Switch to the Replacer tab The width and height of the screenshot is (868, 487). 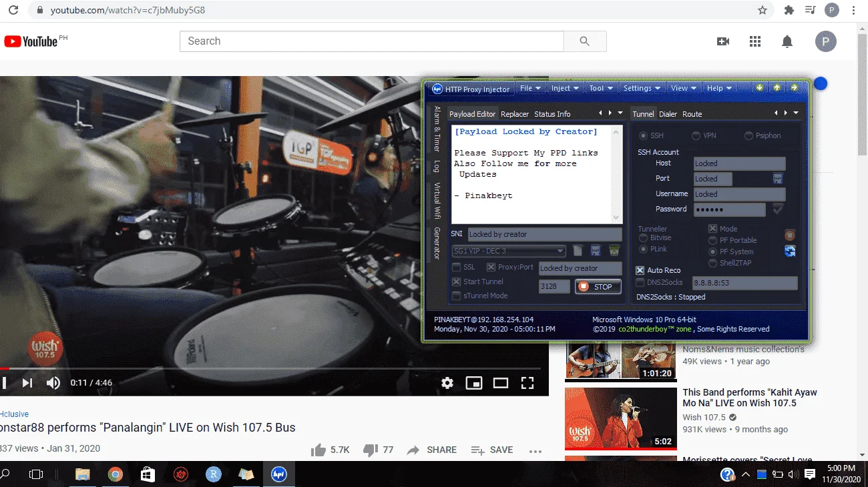[515, 114]
